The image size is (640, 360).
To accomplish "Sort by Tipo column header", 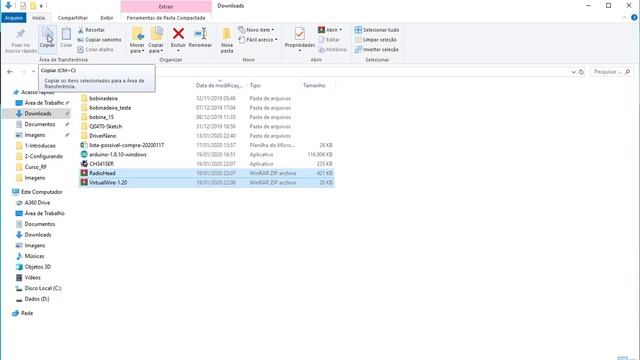I will (x=255, y=85).
